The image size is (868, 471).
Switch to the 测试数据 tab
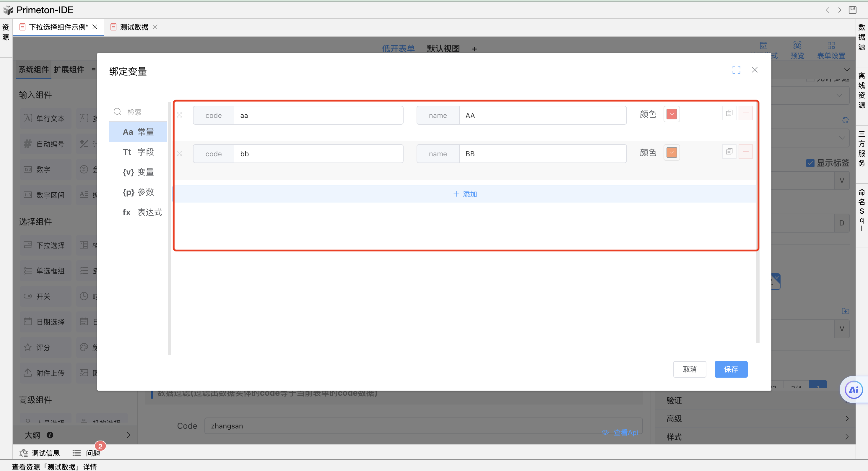[134, 27]
